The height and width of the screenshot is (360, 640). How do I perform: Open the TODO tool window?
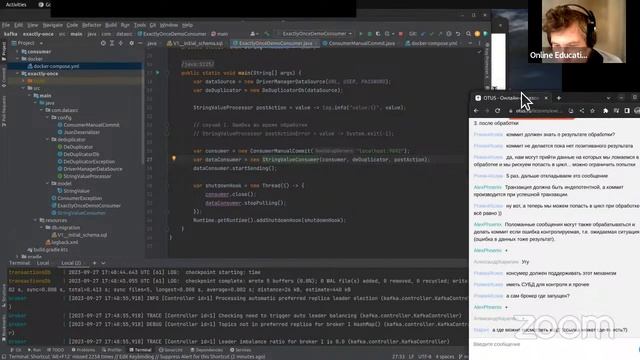coord(55,350)
